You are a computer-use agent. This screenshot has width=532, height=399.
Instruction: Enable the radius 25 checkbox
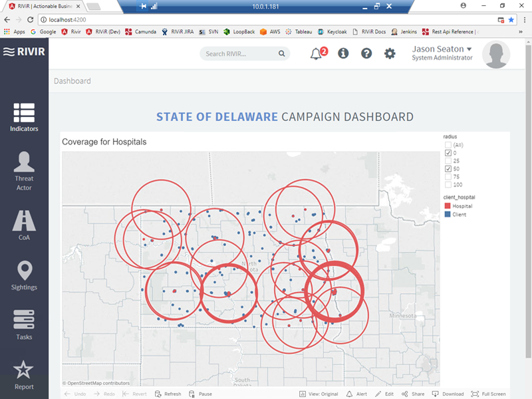[448, 161]
